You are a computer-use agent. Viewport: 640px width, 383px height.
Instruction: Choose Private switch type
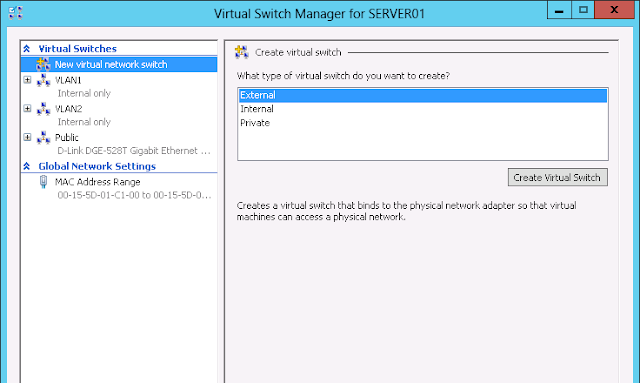pyautogui.click(x=423, y=123)
